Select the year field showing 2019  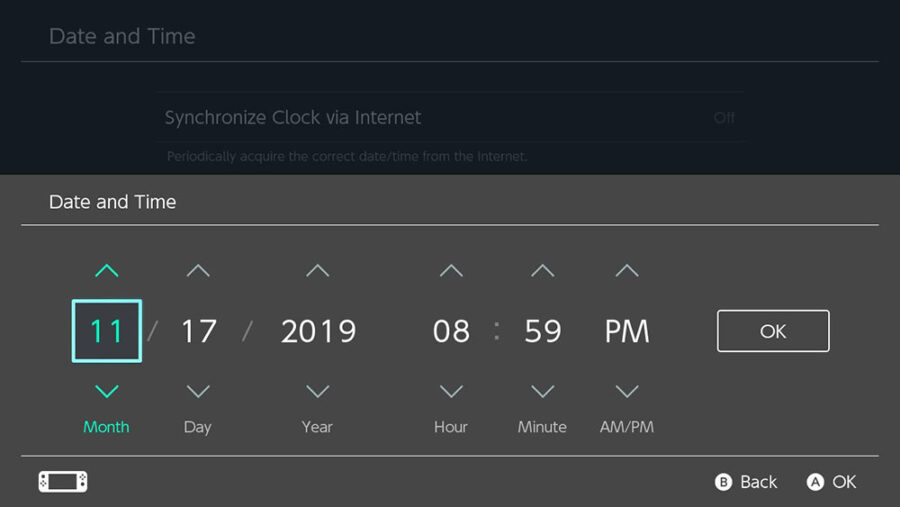pyautogui.click(x=318, y=331)
